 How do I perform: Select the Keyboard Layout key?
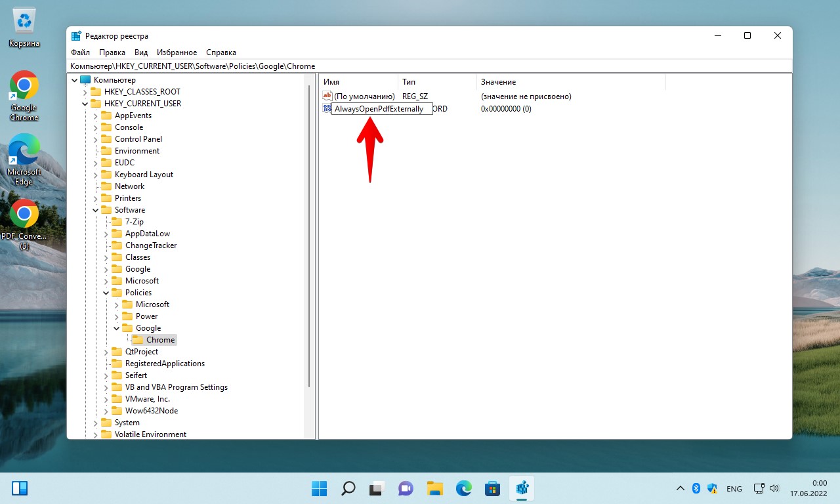(x=144, y=175)
